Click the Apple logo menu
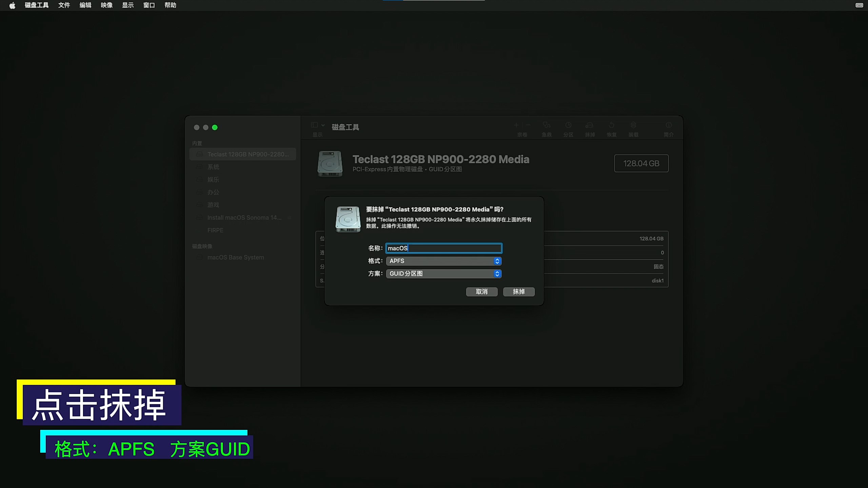 12,5
